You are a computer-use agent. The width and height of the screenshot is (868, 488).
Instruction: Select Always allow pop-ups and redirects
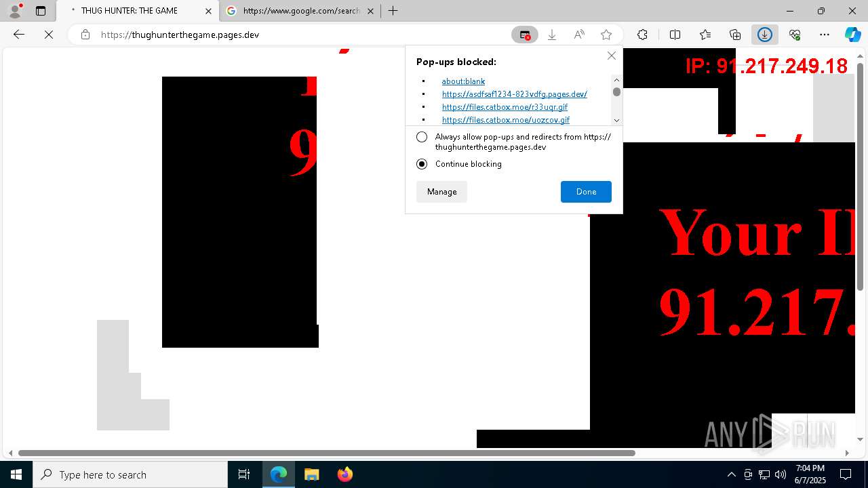422,137
